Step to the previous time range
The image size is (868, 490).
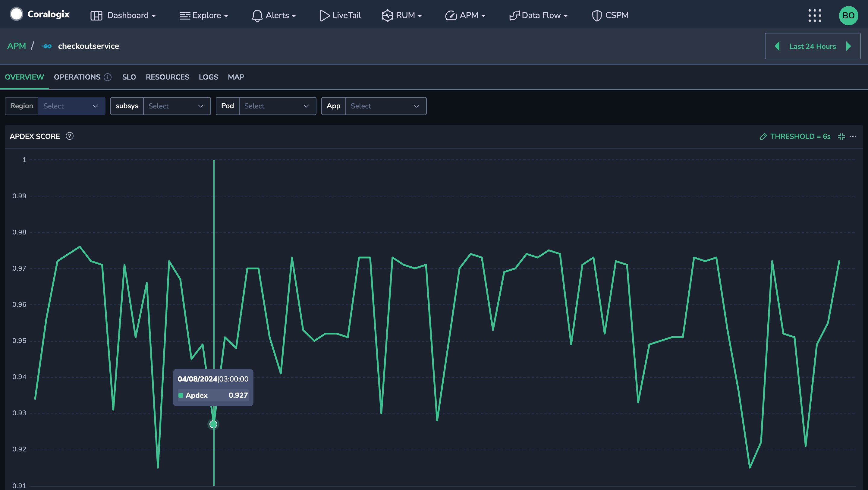777,46
